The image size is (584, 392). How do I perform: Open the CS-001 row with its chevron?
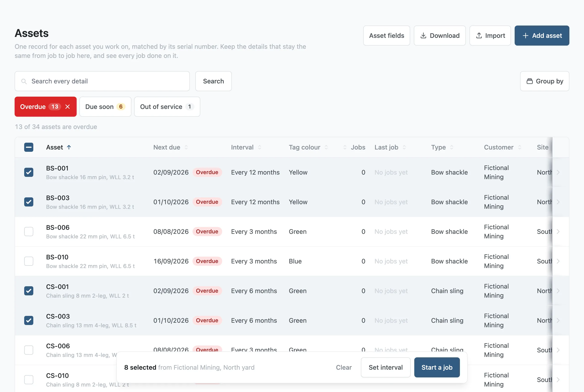tap(558, 291)
